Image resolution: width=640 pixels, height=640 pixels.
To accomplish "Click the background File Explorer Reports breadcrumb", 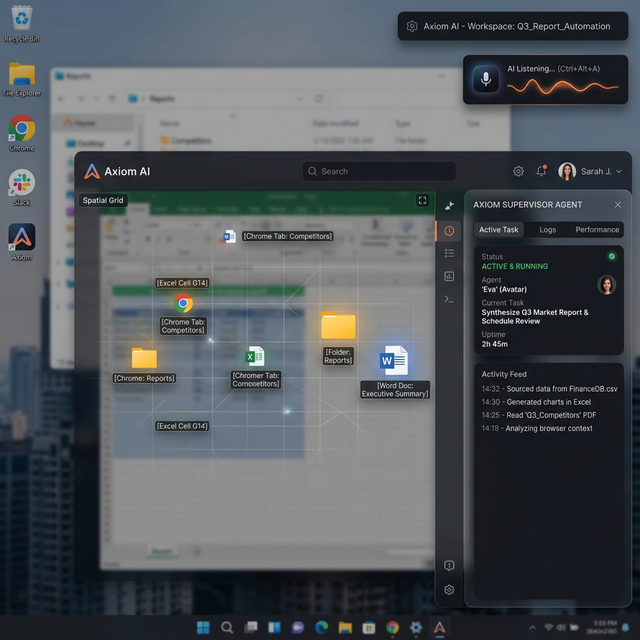I will [162, 98].
